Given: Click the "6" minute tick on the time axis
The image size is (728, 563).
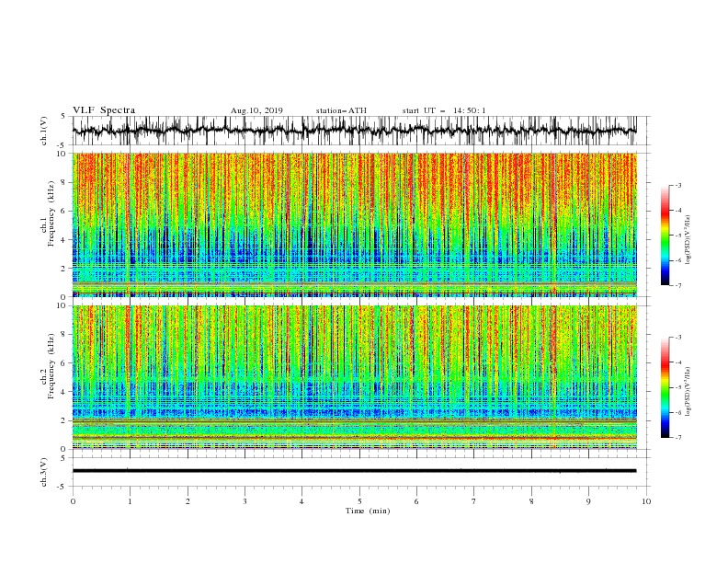Looking at the screenshot, I should point(416,501).
